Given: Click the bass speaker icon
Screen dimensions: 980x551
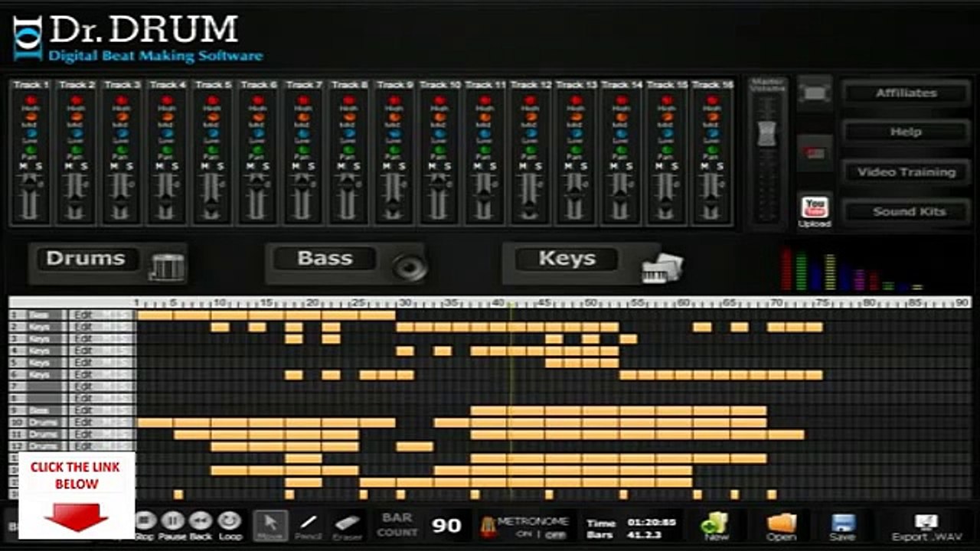Looking at the screenshot, I should tap(409, 267).
